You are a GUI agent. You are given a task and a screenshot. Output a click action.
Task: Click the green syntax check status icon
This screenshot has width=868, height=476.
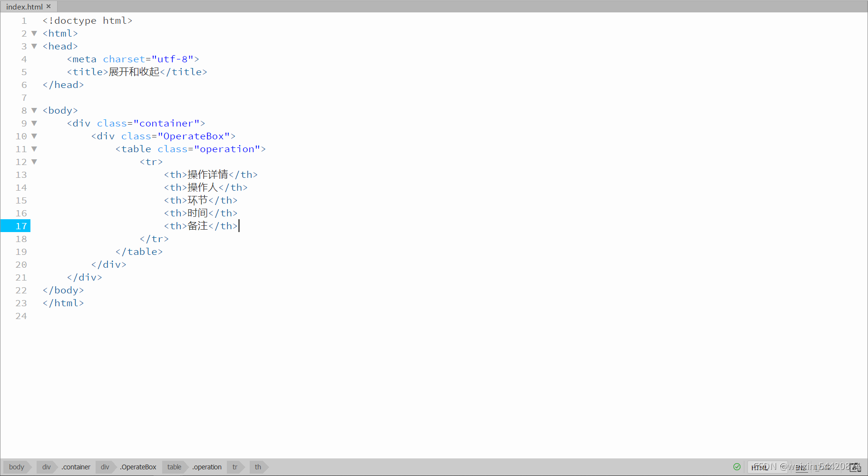(x=737, y=467)
